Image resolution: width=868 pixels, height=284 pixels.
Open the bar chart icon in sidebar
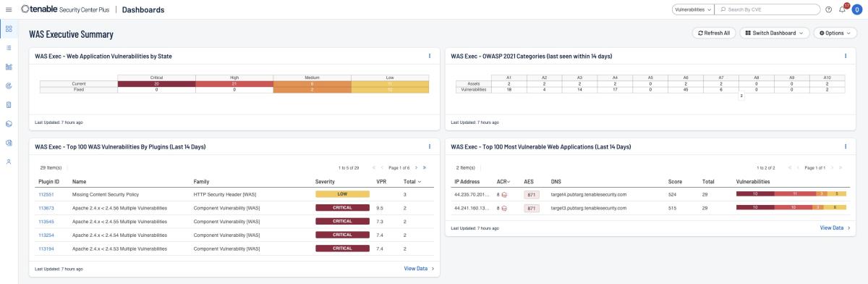9,67
